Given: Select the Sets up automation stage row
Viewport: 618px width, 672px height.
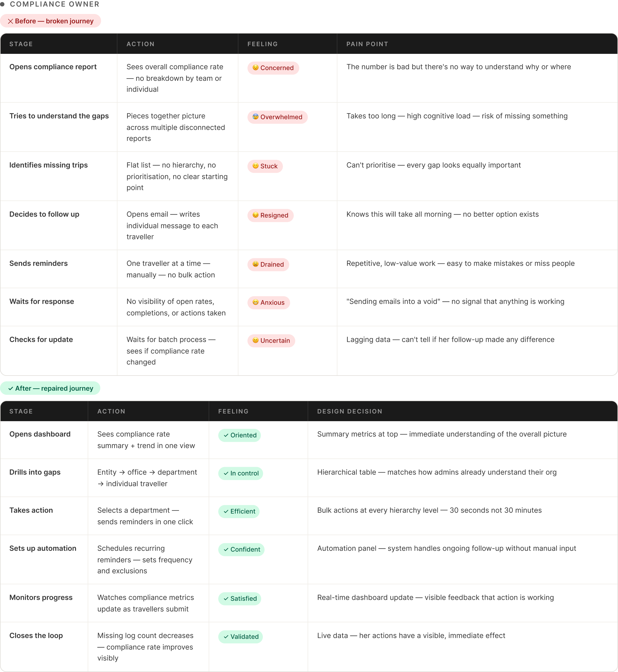Looking at the screenshot, I should tap(43, 548).
